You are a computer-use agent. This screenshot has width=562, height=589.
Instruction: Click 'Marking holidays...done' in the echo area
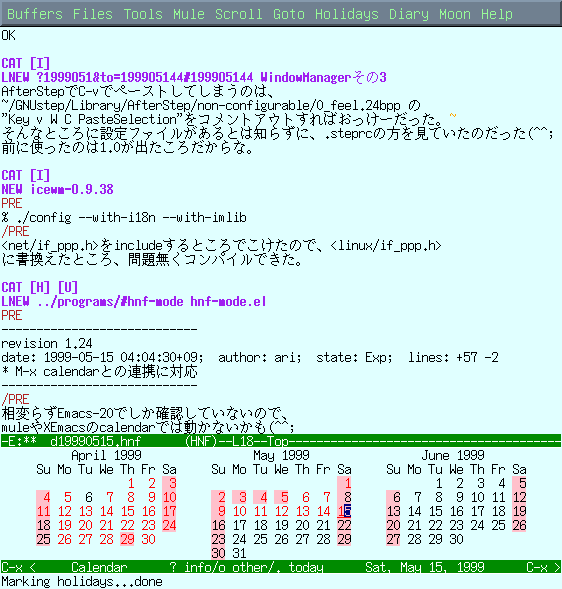click(x=82, y=581)
